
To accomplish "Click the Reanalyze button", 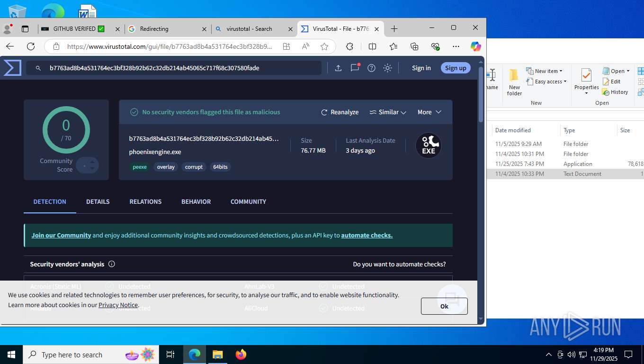I will (x=340, y=112).
